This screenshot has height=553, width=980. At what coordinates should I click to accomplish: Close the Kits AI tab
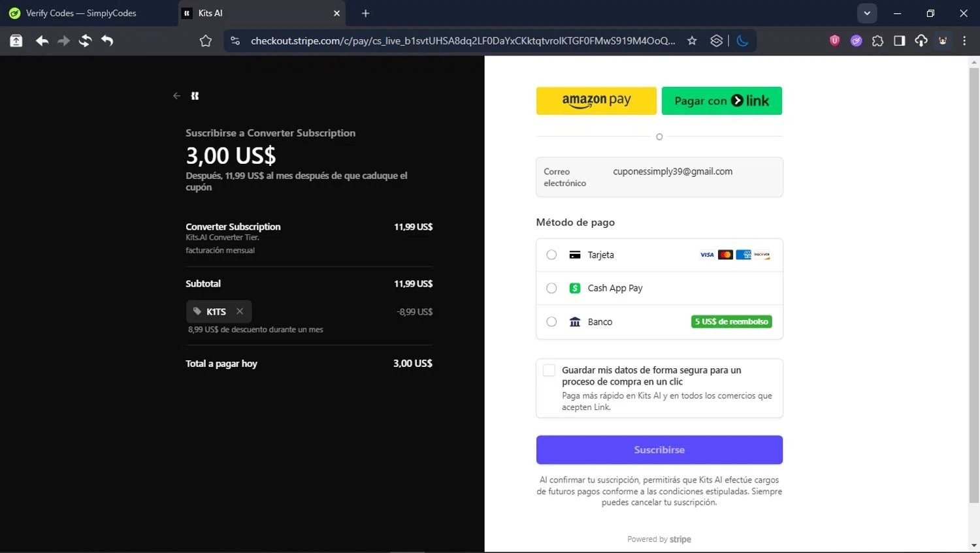336,13
